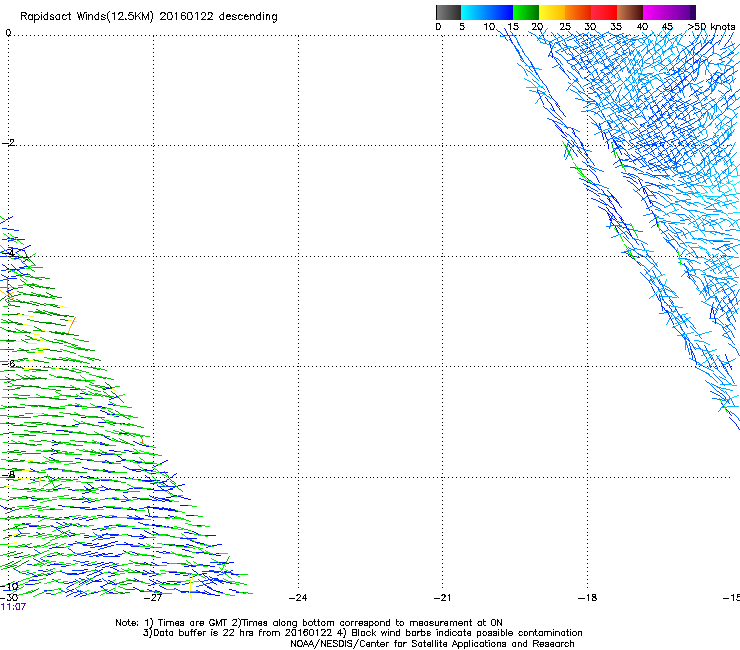Image resolution: width=740 pixels, height=650 pixels.
Task: Click latitude label '-2' on left axis
Action: click(8, 143)
